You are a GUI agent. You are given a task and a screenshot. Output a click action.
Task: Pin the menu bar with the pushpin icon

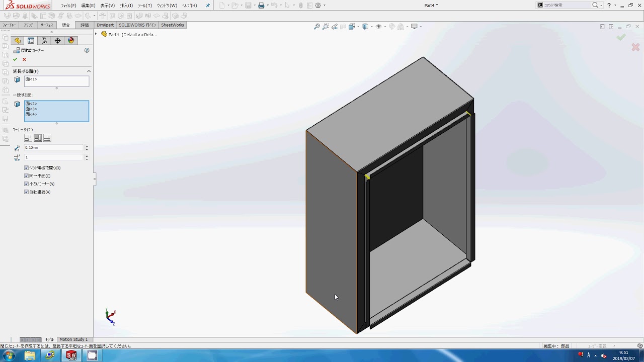tap(208, 6)
